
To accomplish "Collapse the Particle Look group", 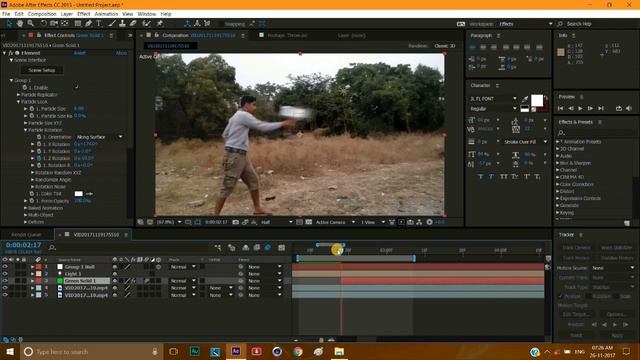I will (18, 102).
